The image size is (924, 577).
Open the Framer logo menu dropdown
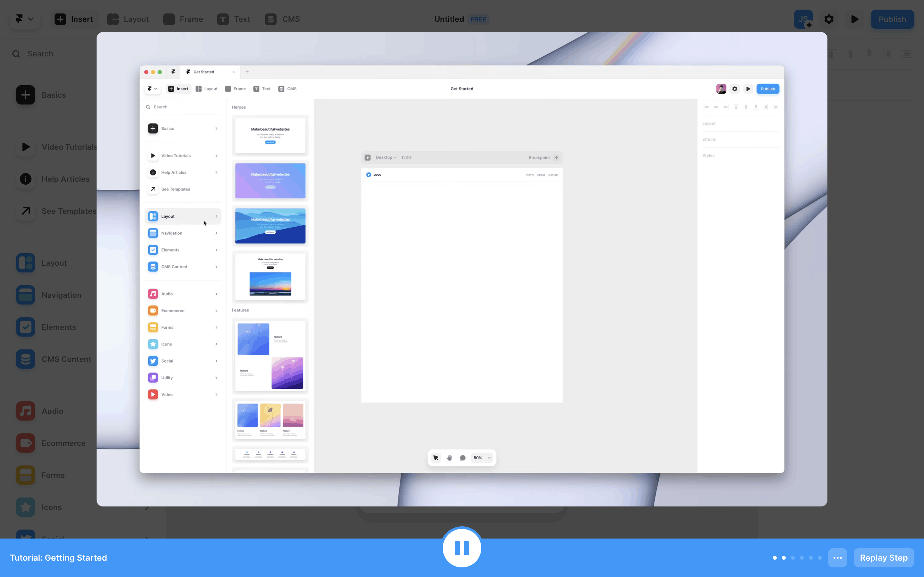[25, 19]
